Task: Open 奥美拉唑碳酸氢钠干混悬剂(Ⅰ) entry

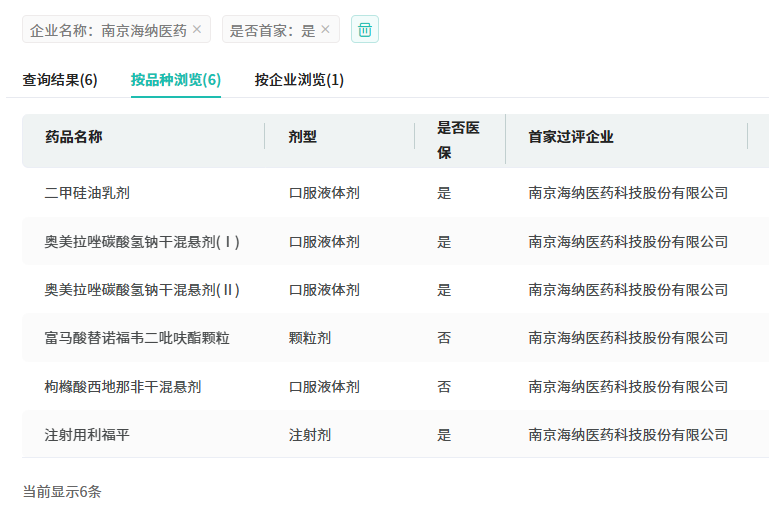Action: coord(142,242)
